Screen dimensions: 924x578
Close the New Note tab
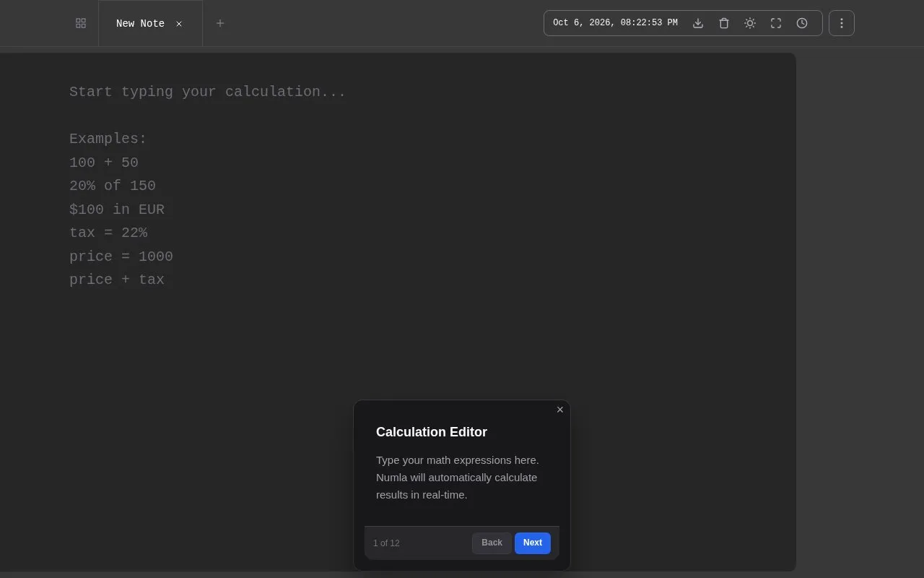click(179, 24)
